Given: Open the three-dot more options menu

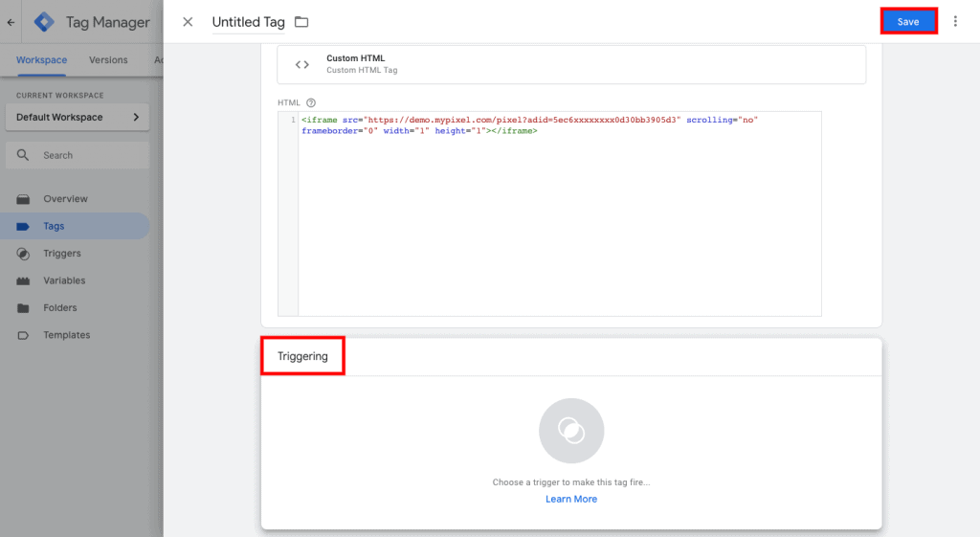Looking at the screenshot, I should point(954,21).
